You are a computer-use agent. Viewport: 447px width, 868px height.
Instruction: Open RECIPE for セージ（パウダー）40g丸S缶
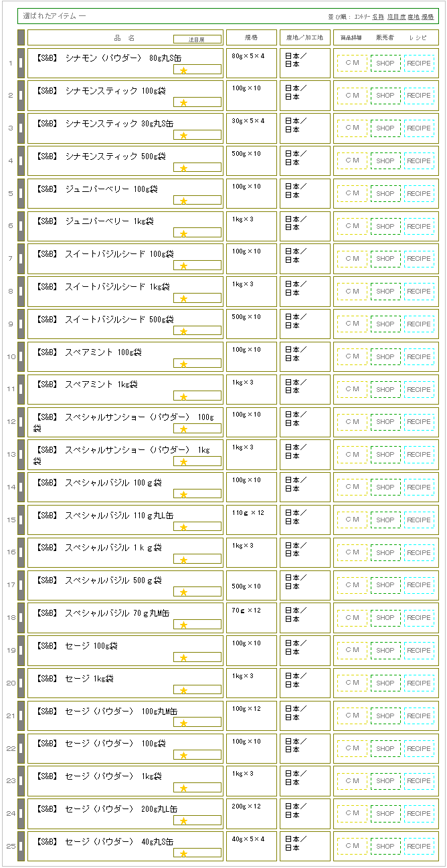[x=419, y=847]
